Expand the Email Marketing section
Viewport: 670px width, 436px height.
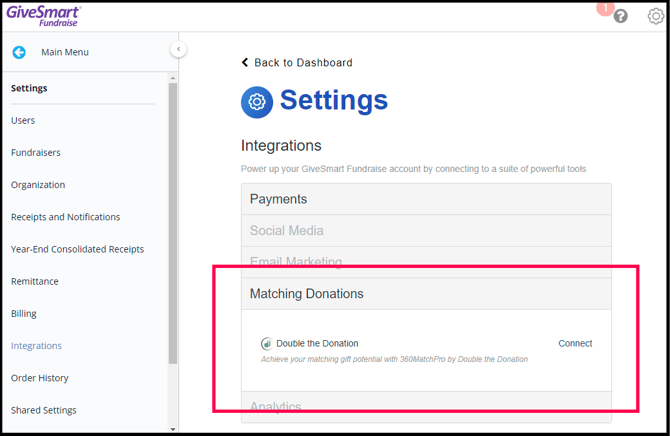point(426,262)
